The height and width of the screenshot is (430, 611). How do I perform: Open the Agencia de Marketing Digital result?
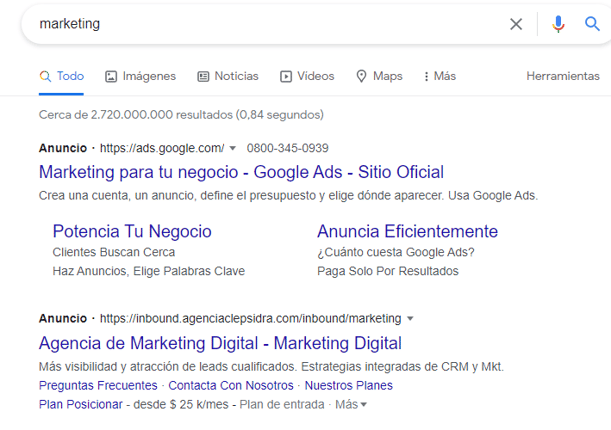point(220,343)
